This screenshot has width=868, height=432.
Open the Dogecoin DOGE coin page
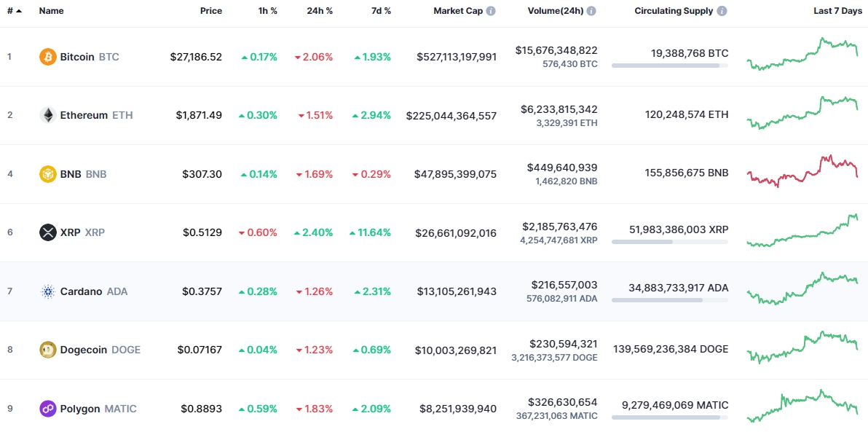click(x=90, y=350)
